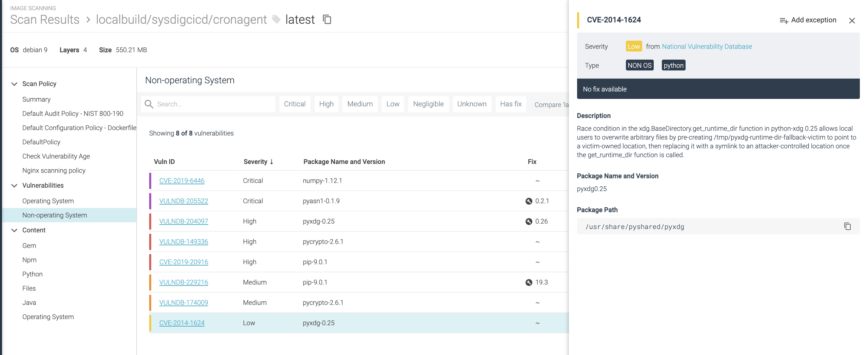Viewport: 868px width, 355px height.
Task: Click the purple severity bar of CVE-2019-6446
Action: (150, 181)
